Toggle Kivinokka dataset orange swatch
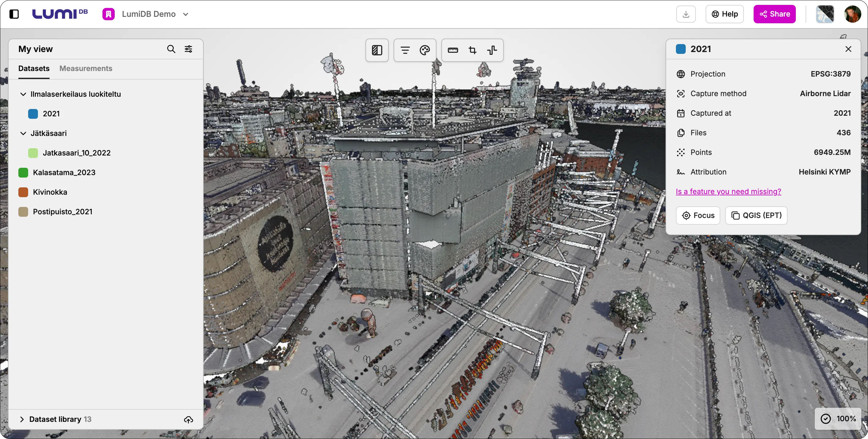The height and width of the screenshot is (439, 868). click(x=23, y=192)
